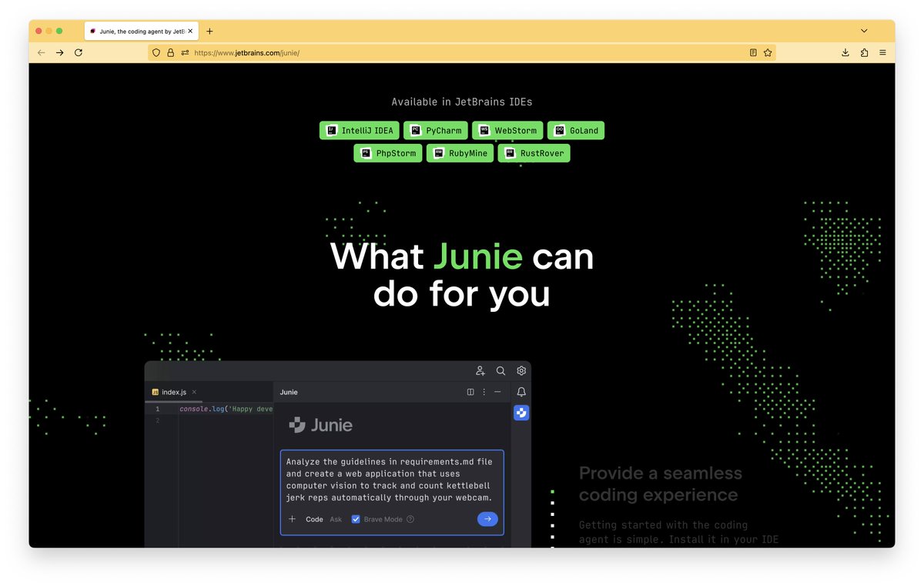The width and height of the screenshot is (924, 586).
Task: Expand the list all tabs chevron
Action: click(864, 31)
